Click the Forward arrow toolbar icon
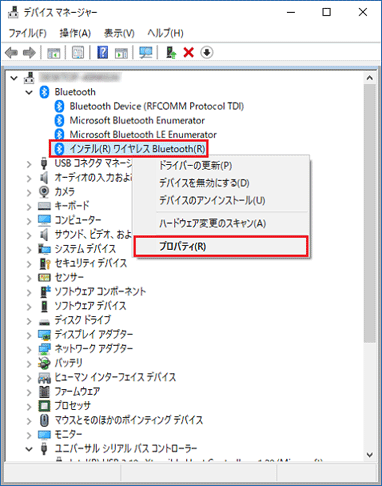Viewport: 382px width, 486px height. 29,53
